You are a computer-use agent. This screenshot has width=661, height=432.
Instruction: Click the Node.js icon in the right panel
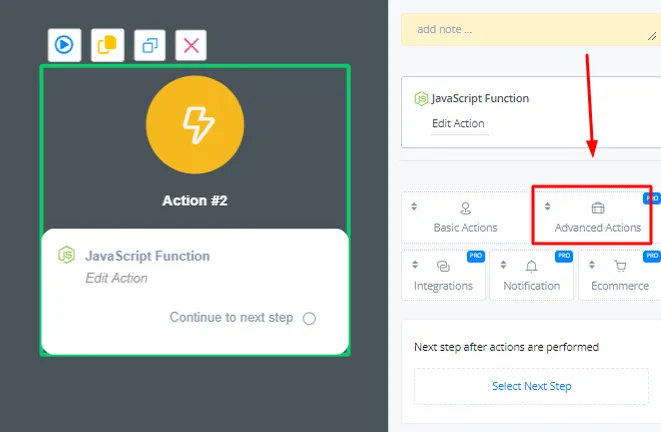421,99
